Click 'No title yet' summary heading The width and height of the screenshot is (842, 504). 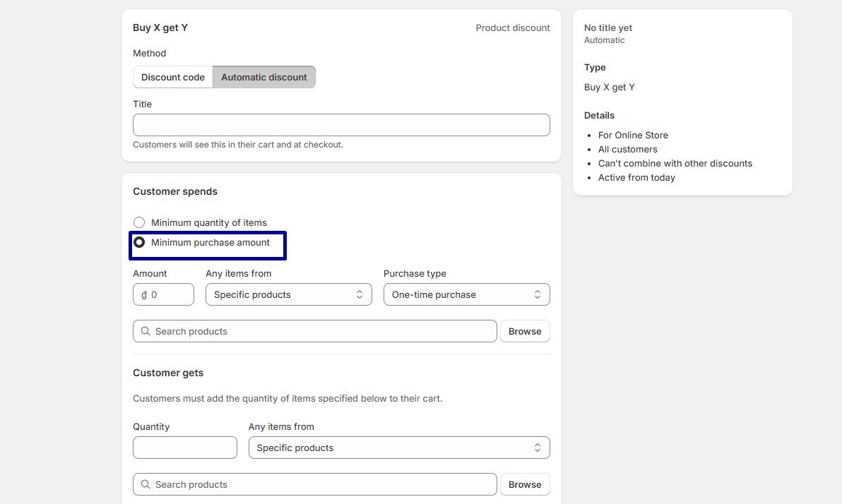608,28
